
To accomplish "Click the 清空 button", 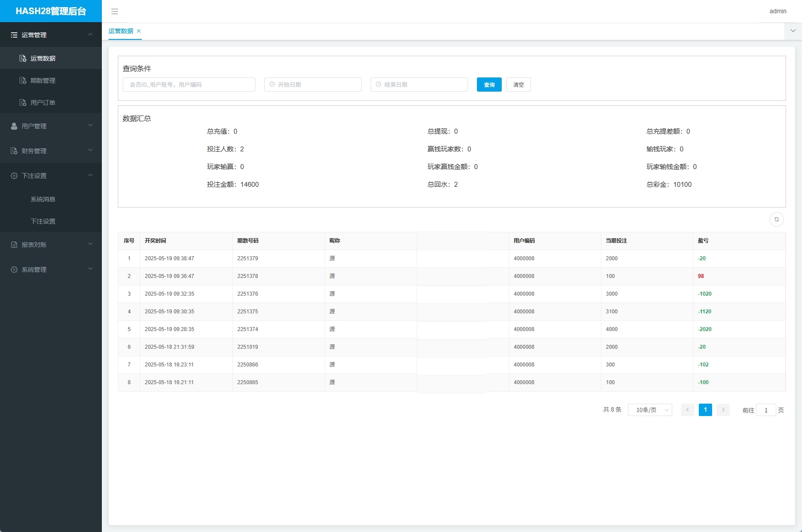I will pyautogui.click(x=518, y=85).
